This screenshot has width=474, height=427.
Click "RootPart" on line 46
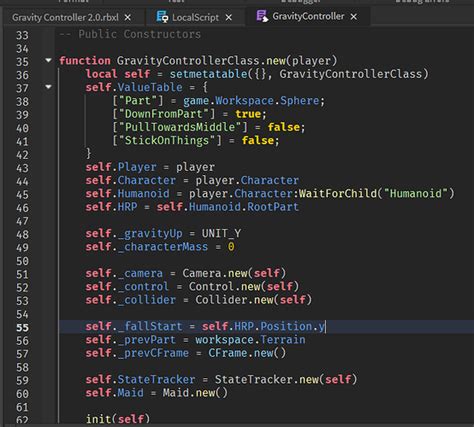[x=273, y=207]
